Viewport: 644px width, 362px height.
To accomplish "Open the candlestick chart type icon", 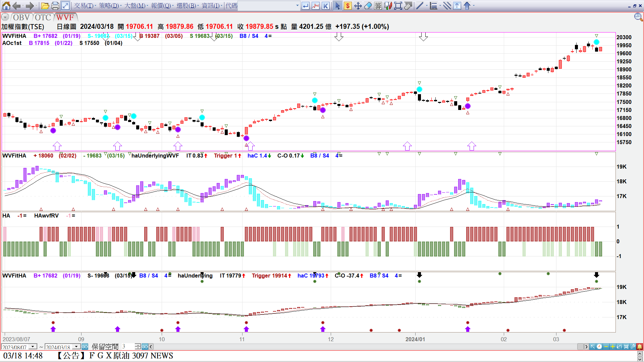I will tap(388, 6).
